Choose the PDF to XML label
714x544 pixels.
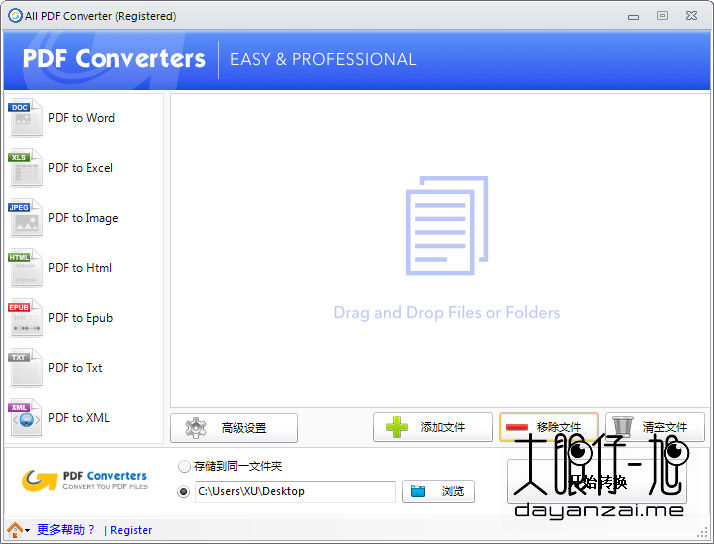(79, 418)
